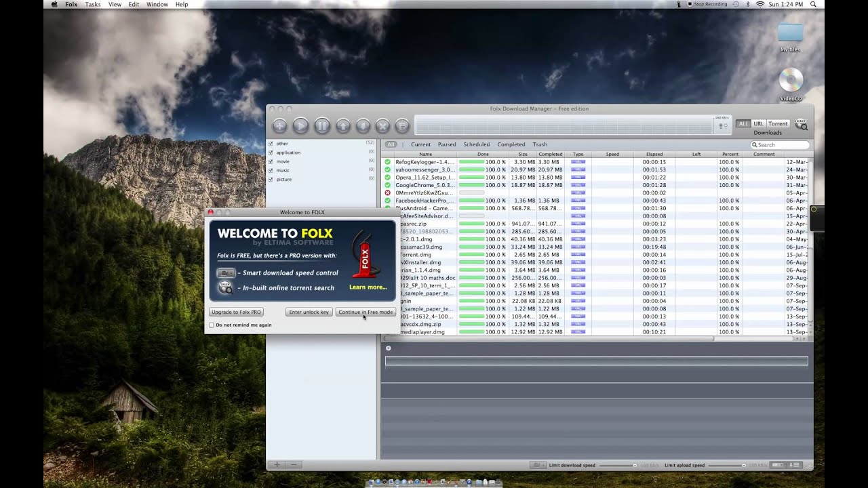This screenshot has width=868, height=488.
Task: Switch to the Paused filter tab
Action: [x=447, y=144]
